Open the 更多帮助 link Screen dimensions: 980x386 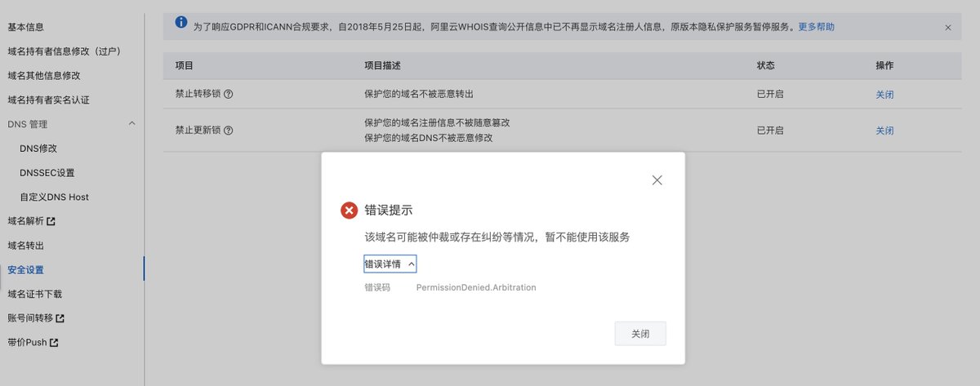[x=816, y=27]
